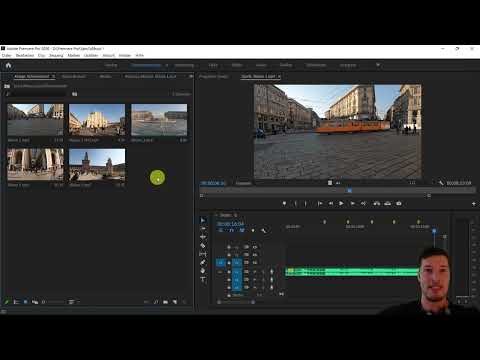Open the timeline sequence tab menu
Viewport: 480px width, 360px height.
236,215
